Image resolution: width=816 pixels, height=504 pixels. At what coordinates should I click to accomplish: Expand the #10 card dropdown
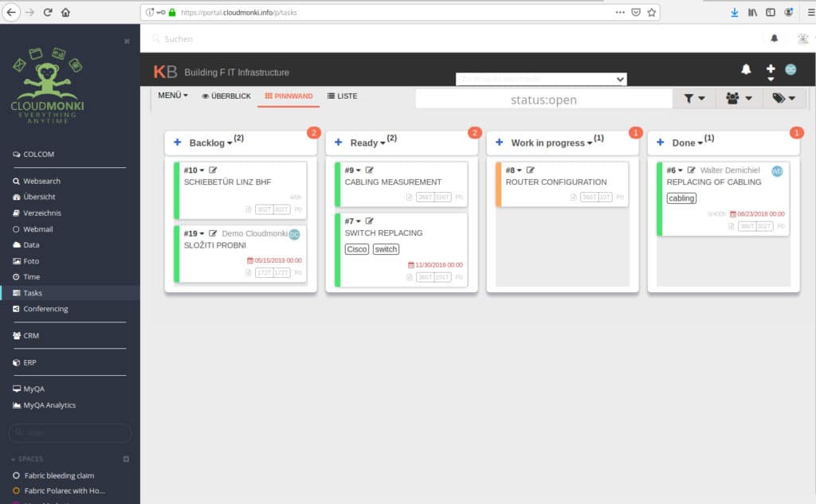202,170
